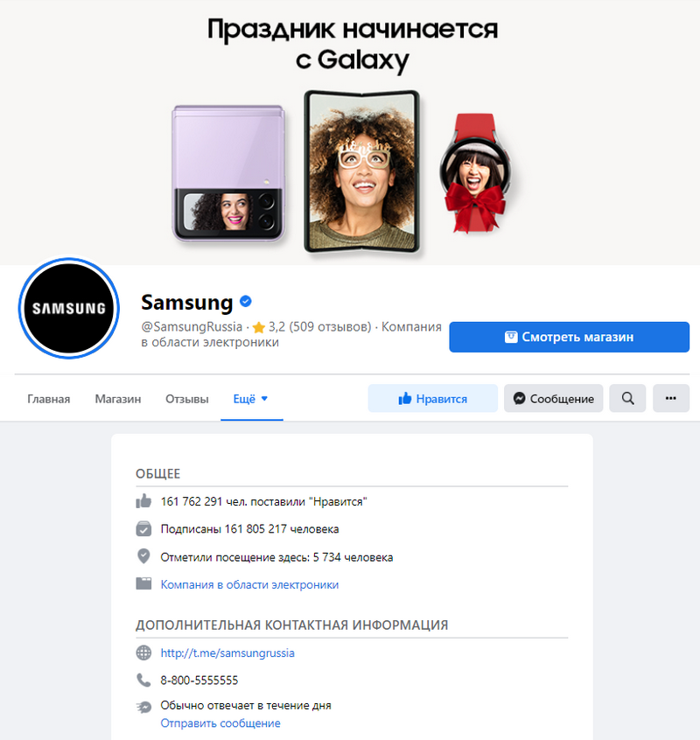Viewport: 700px width, 740px height.
Task: Click the Сообщение messenger button
Action: click(x=553, y=398)
